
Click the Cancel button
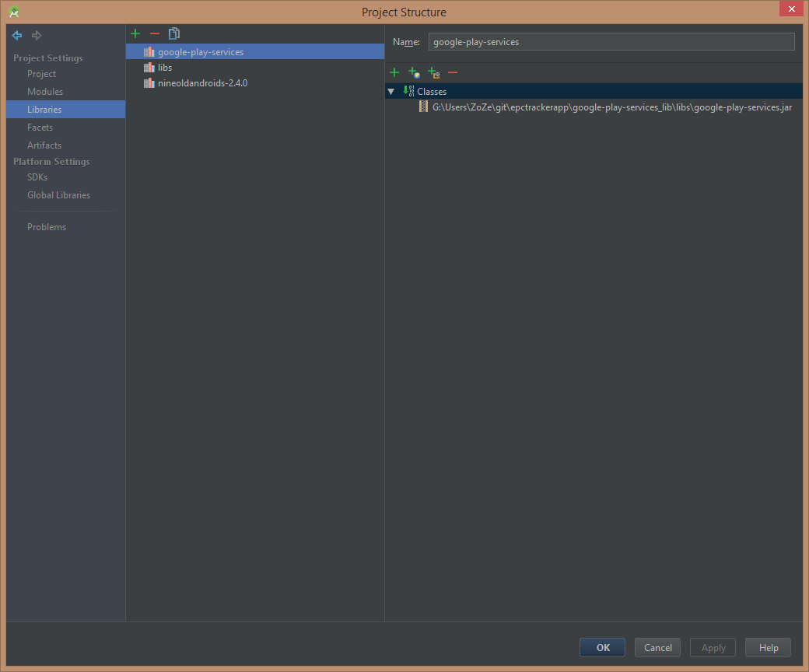coord(657,648)
